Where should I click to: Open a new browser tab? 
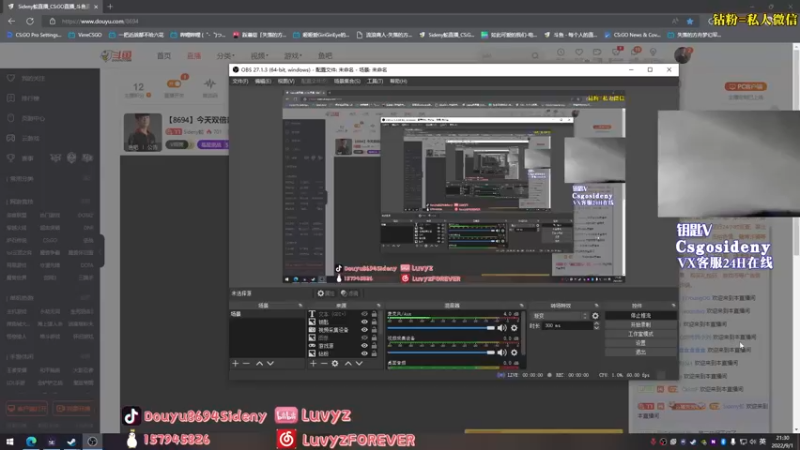pyautogui.click(x=110, y=7)
